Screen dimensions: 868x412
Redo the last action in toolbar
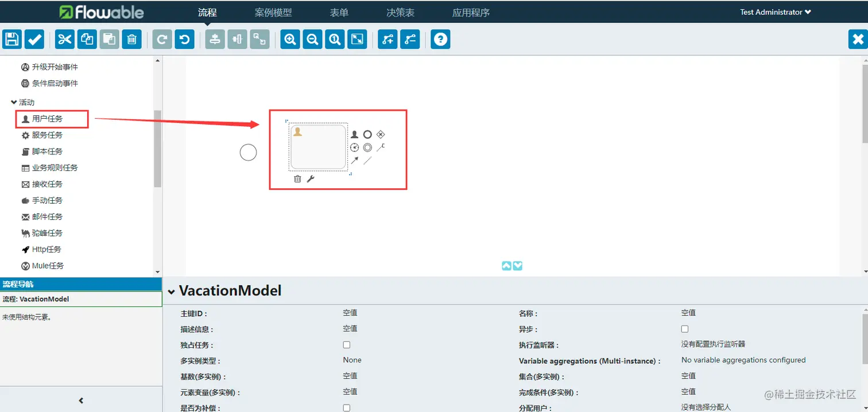coord(162,39)
